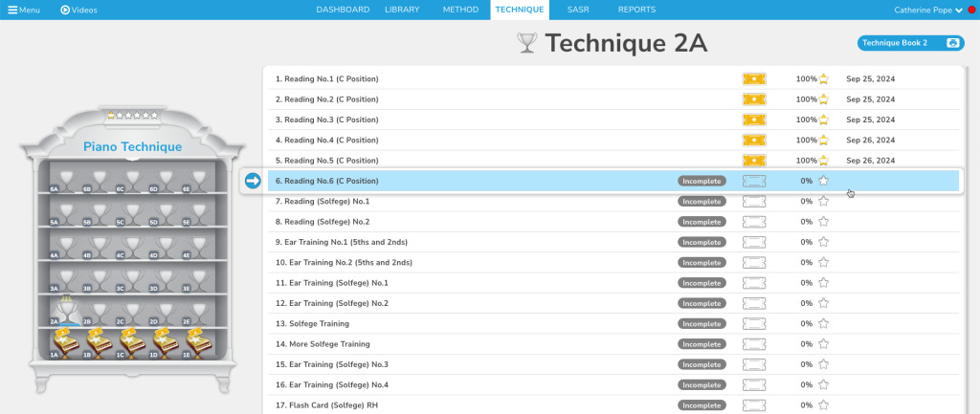The height and width of the screenshot is (414, 980).
Task: Select the 1A gold trophy
Action: point(64,338)
